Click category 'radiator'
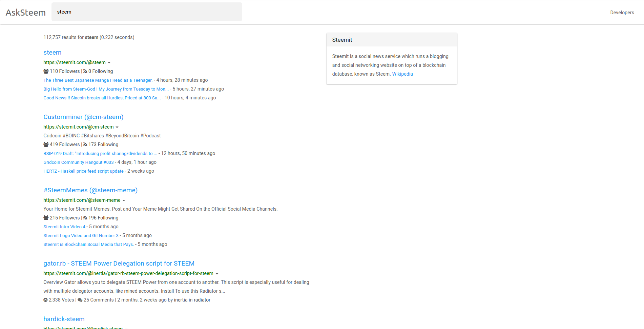This screenshot has height=329, width=644. [202, 300]
